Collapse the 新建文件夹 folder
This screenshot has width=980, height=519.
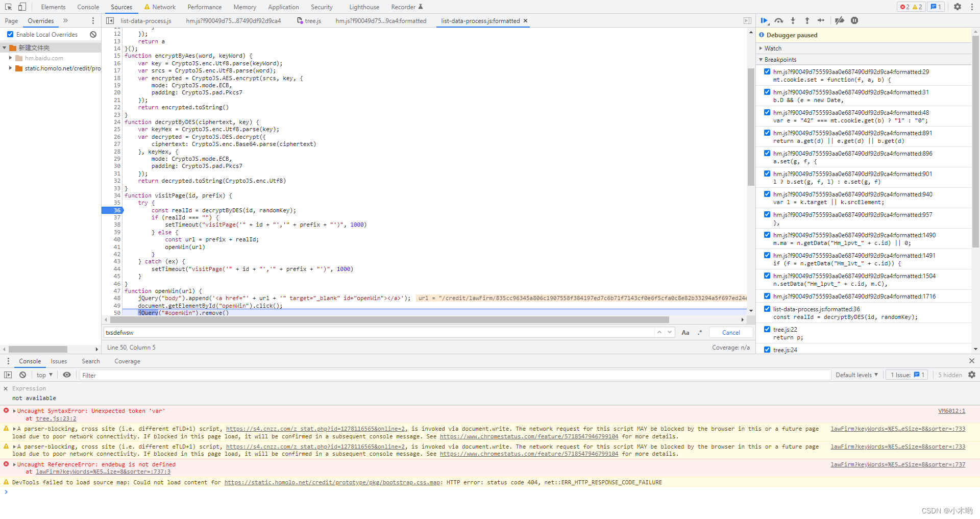click(x=5, y=47)
